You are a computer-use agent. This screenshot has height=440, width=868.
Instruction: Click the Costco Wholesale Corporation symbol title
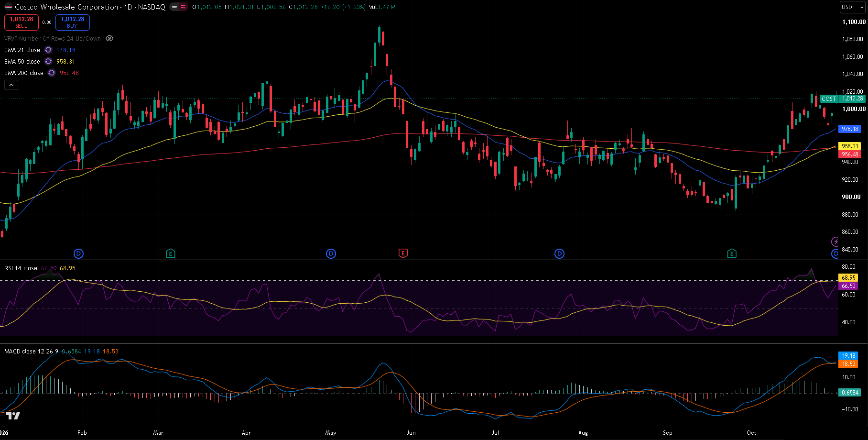pyautogui.click(x=66, y=7)
